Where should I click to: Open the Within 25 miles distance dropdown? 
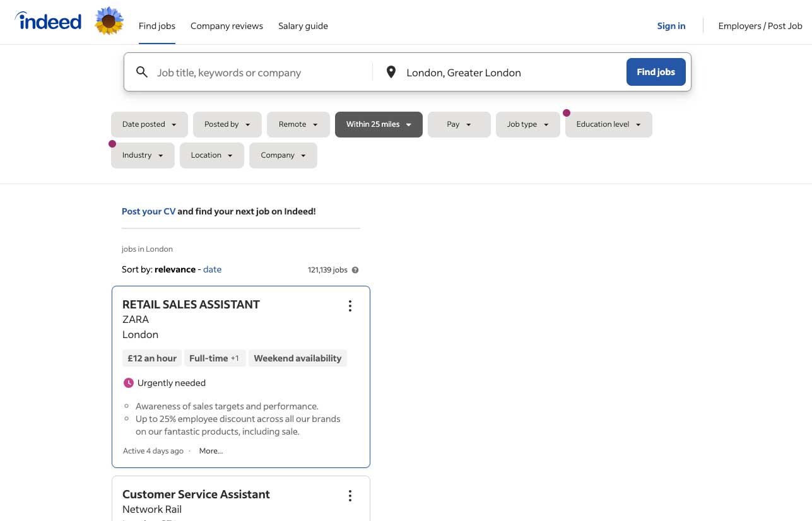coord(379,124)
